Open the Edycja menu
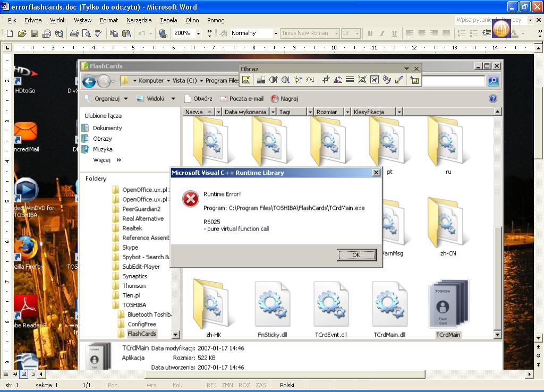Image resolution: width=544 pixels, height=392 pixels. point(33,20)
